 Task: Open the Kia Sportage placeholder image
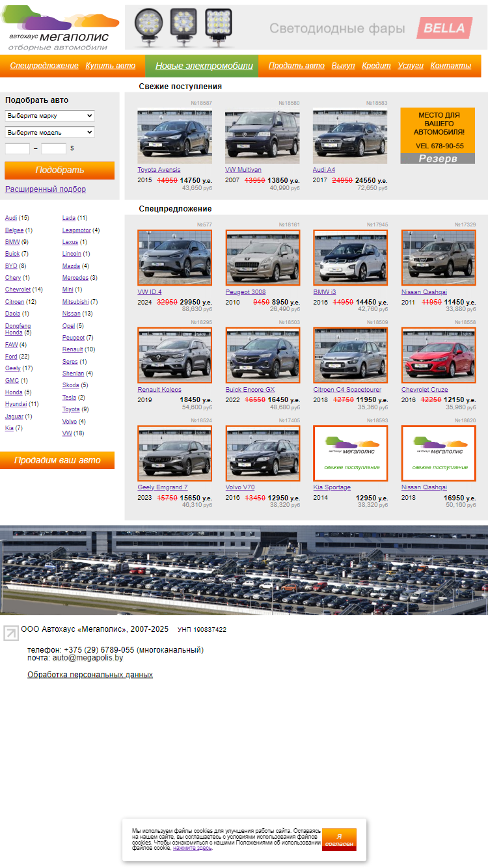(351, 454)
